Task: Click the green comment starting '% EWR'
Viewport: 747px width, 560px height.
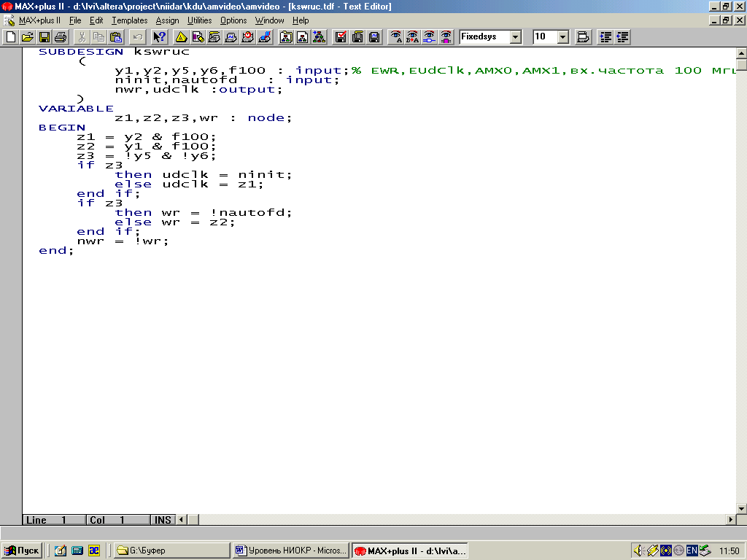Action: coord(544,71)
